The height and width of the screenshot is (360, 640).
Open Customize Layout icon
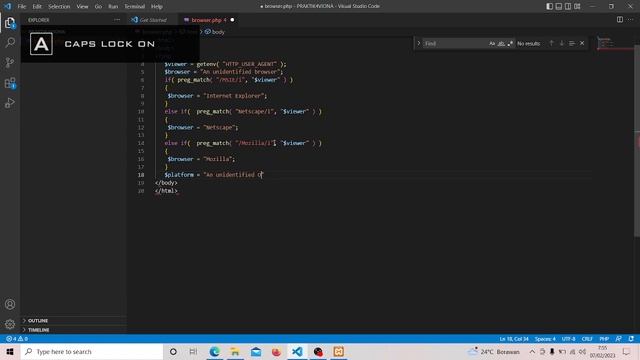578,6
